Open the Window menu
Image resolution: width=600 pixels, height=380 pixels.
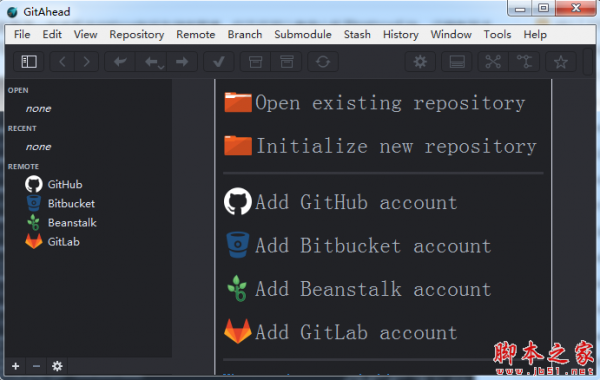[451, 34]
